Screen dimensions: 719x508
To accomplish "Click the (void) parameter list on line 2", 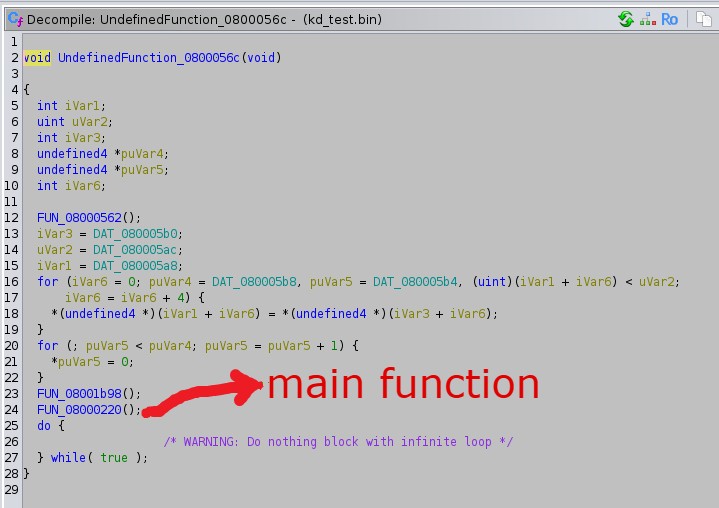I will (261, 58).
